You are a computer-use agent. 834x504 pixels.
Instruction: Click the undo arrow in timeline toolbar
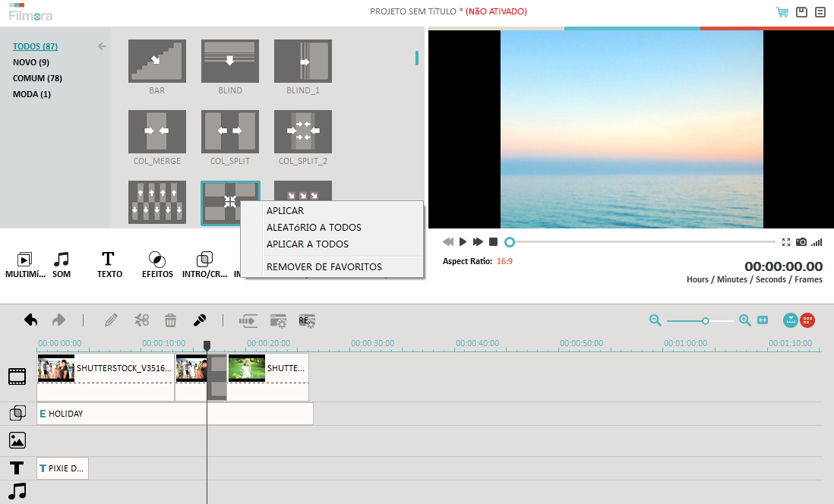click(30, 320)
